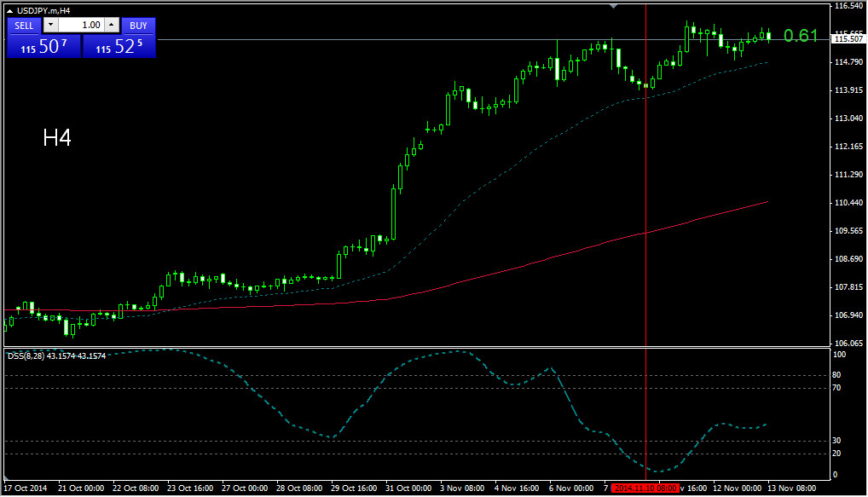Image resolution: width=868 pixels, height=497 pixels.
Task: Increase trade volume with the up arrow
Action: click(x=112, y=25)
